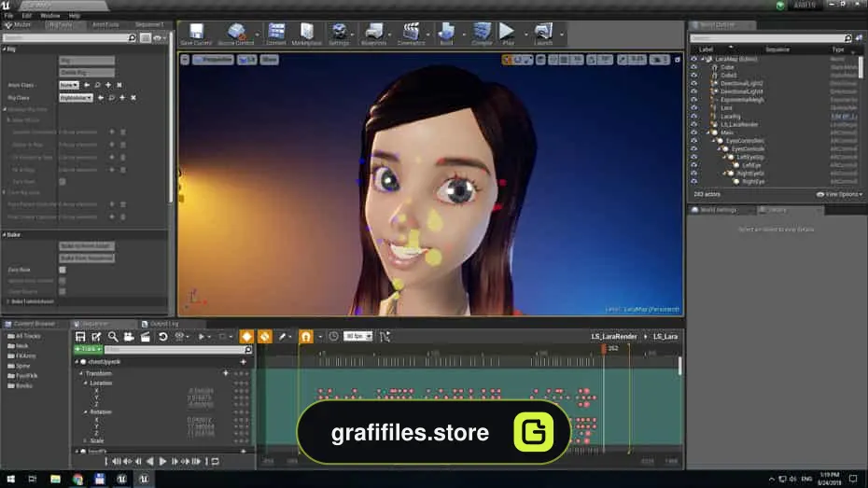The image size is (868, 488).
Task: Click the Sequencer play reverse button
Action: click(x=149, y=461)
